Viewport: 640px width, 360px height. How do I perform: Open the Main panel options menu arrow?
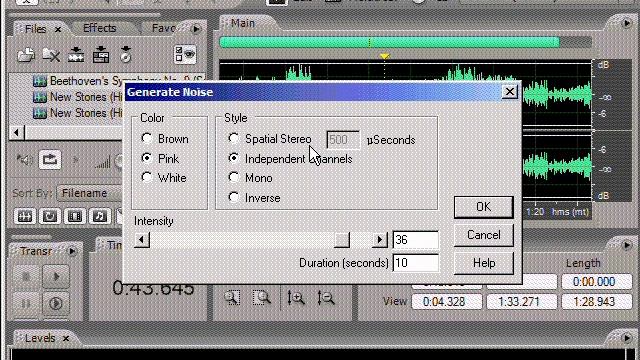pyautogui.click(x=627, y=23)
